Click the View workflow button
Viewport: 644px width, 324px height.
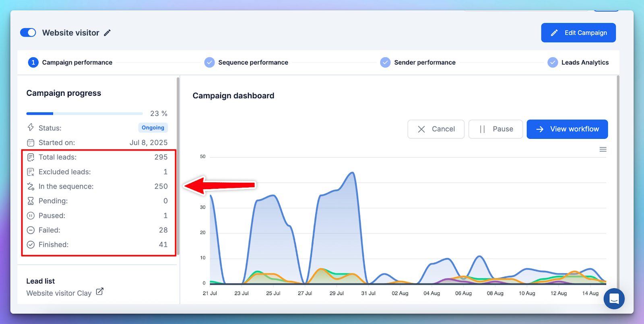pos(567,129)
